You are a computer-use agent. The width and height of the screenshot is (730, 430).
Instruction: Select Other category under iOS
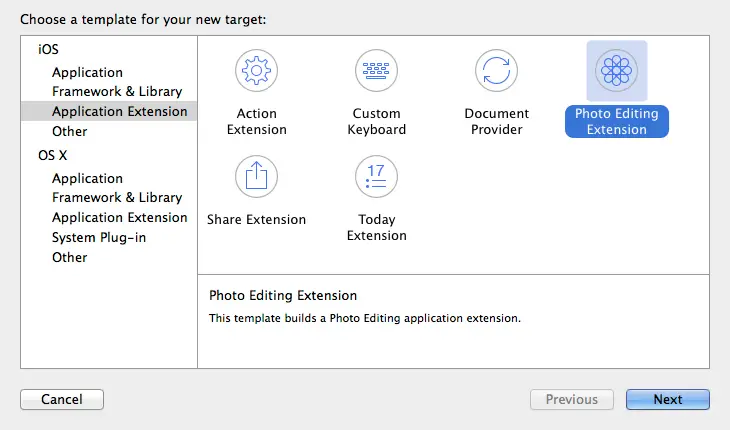[69, 131]
